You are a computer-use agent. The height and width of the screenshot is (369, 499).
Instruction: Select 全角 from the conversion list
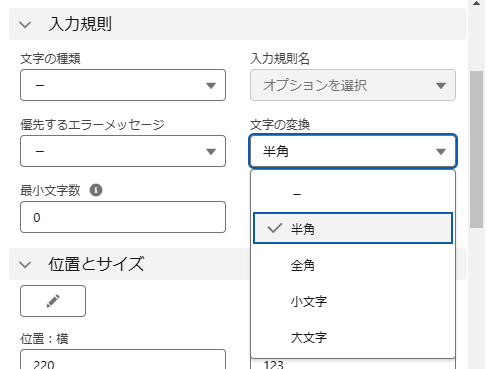[x=353, y=265]
